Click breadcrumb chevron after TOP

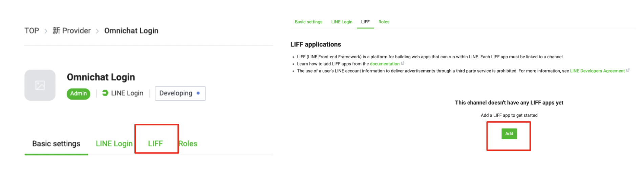(x=46, y=31)
